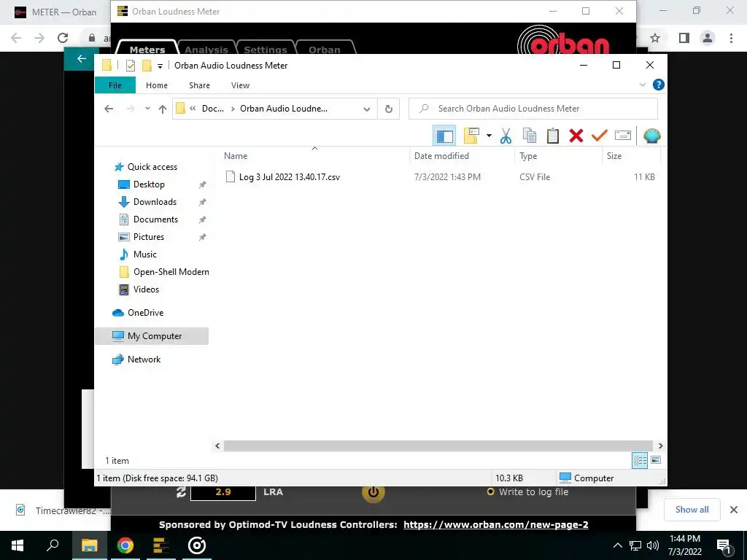Screen dimensions: 747x560
Task: Open the volume speaker tray icon
Action: (x=653, y=545)
